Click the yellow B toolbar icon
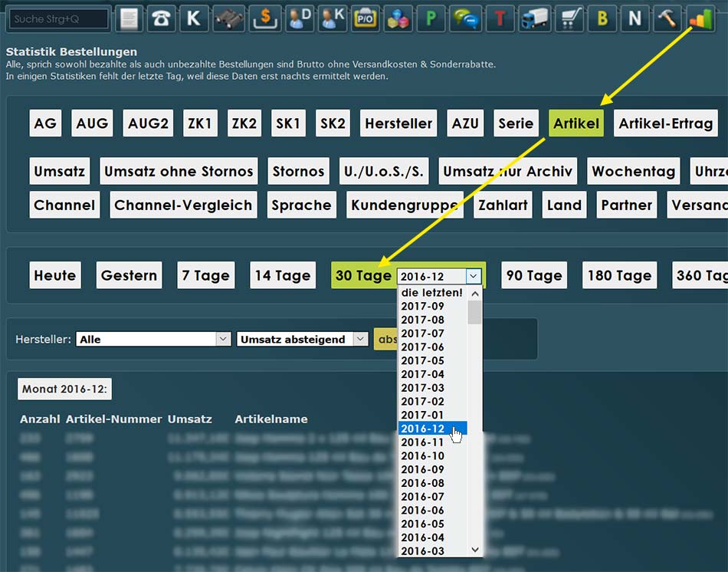Image resolution: width=728 pixels, height=572 pixels. 602,19
